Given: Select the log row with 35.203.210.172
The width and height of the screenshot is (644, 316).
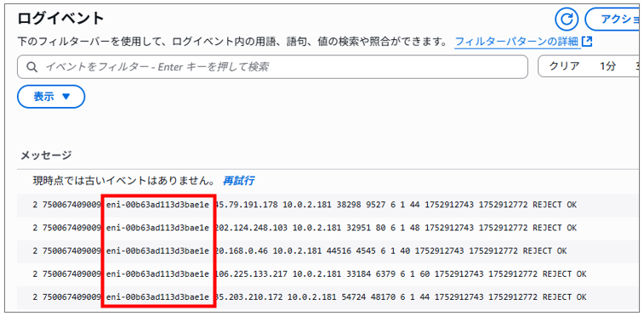Looking at the screenshot, I should [328, 296].
